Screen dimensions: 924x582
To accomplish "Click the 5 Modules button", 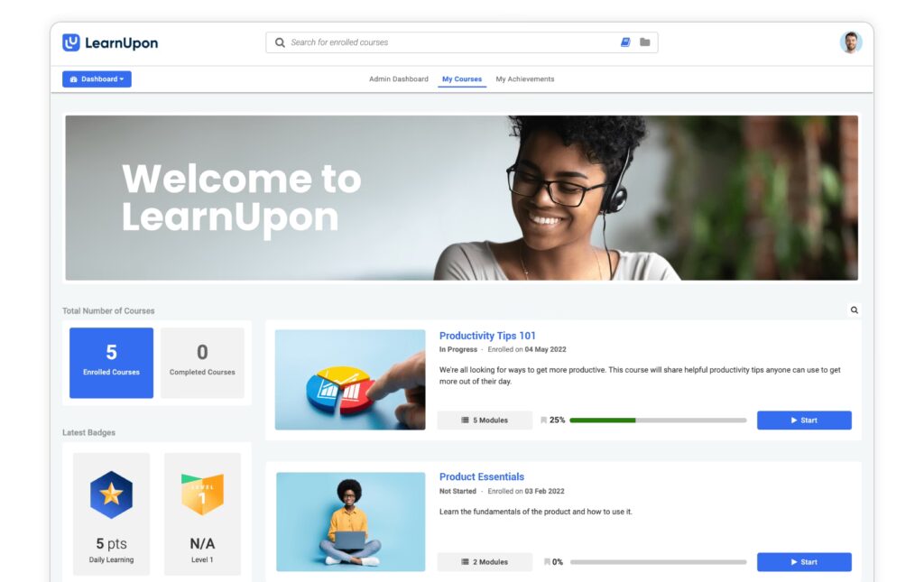I will click(x=485, y=420).
